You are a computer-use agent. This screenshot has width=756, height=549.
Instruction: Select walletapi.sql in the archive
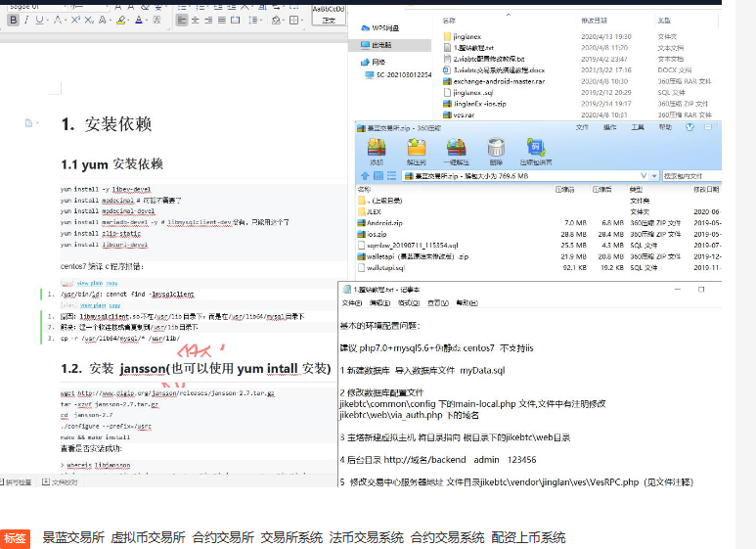click(x=381, y=268)
